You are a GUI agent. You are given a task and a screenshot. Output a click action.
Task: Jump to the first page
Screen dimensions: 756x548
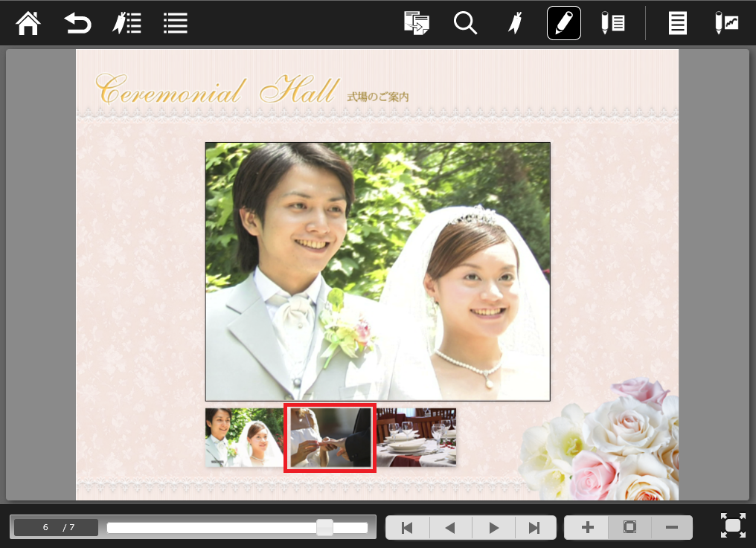pyautogui.click(x=407, y=528)
